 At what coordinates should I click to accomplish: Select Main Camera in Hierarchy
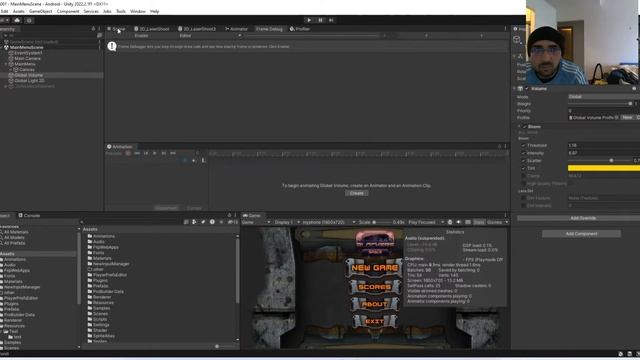(x=27, y=58)
